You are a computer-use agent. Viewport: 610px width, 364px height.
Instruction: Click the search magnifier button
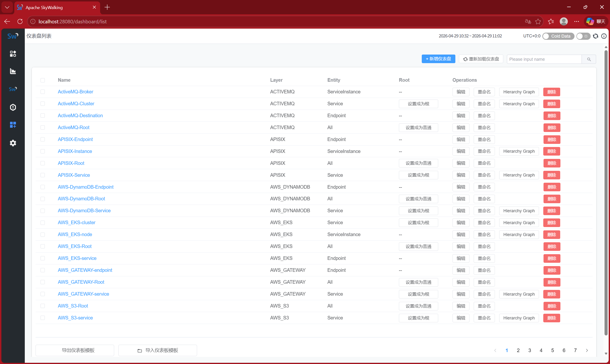589,59
